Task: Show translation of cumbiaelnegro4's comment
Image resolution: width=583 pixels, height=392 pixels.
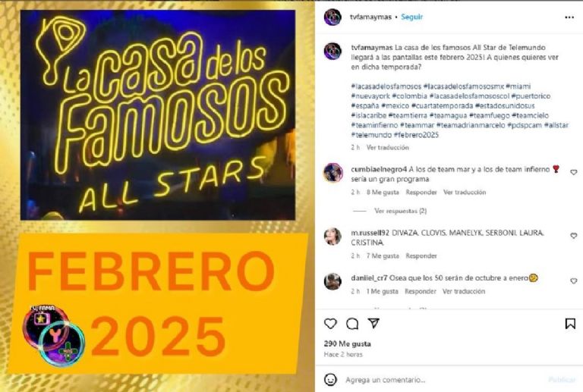Action: tap(465, 193)
